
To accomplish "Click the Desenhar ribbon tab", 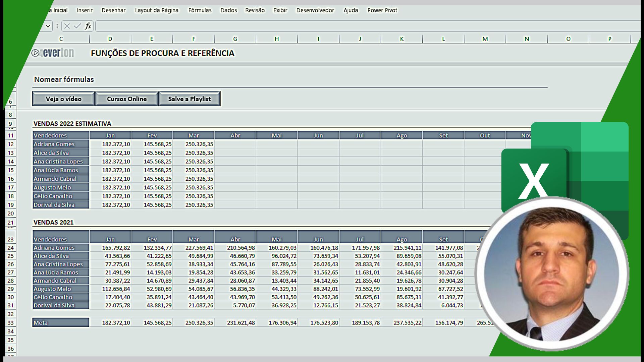I will (x=113, y=10).
